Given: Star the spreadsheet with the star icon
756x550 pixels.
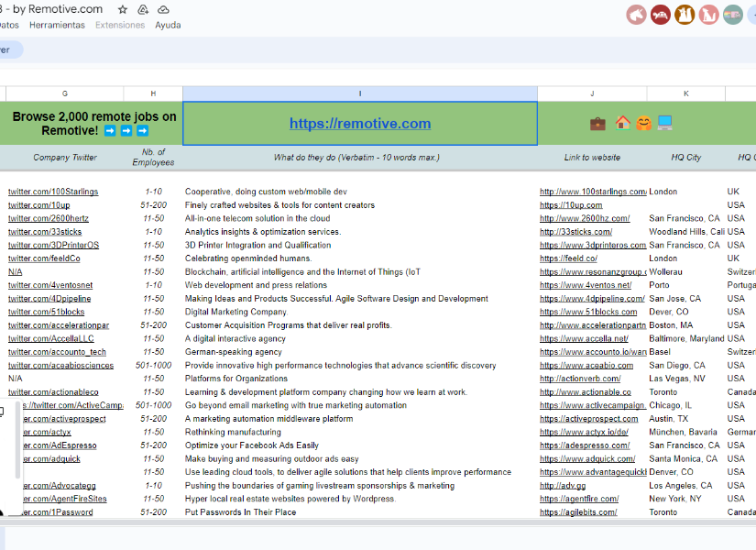Looking at the screenshot, I should point(122,9).
